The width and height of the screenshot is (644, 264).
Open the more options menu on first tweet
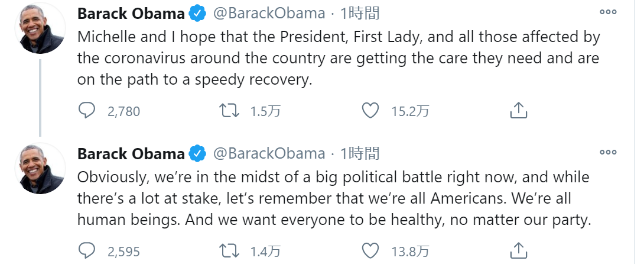[x=609, y=12]
